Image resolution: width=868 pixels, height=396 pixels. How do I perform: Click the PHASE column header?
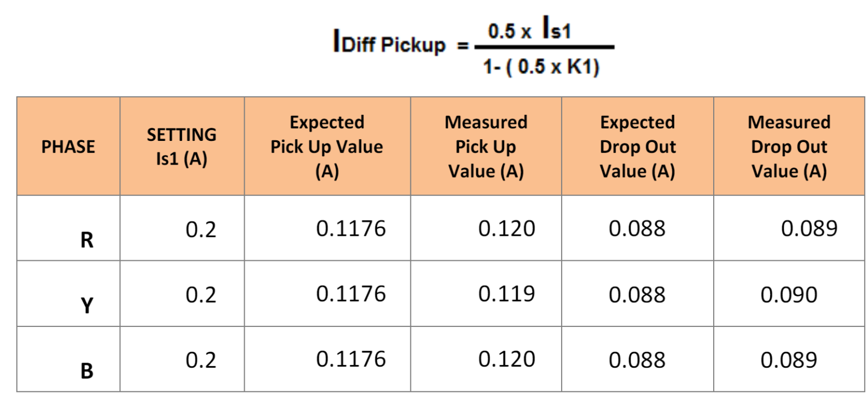tap(68, 147)
